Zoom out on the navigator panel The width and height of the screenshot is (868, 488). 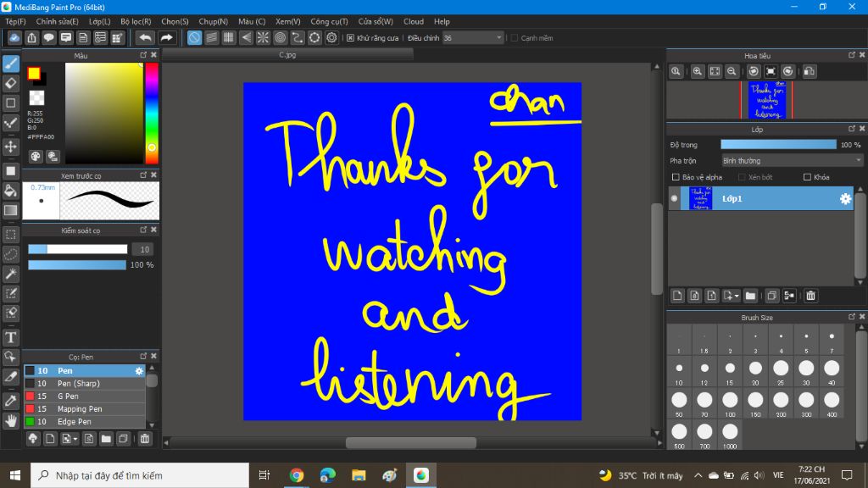click(x=732, y=71)
